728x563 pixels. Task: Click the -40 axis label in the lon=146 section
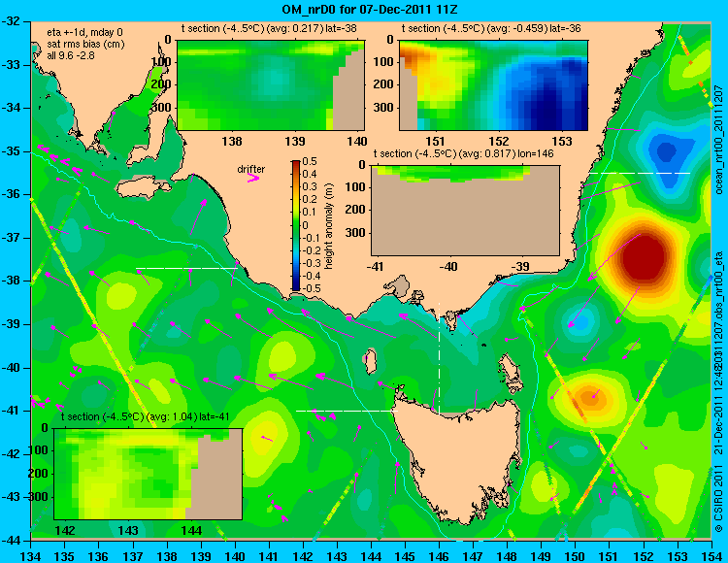pyautogui.click(x=448, y=267)
